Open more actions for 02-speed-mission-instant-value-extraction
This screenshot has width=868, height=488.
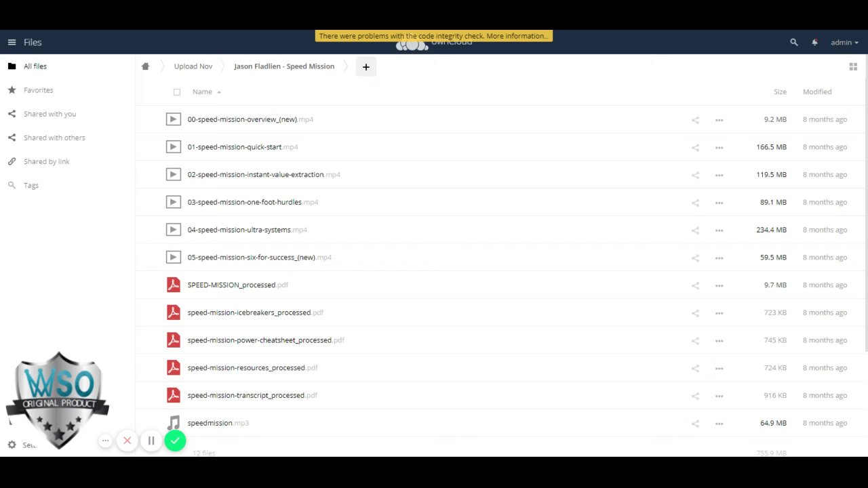pyautogui.click(x=719, y=175)
